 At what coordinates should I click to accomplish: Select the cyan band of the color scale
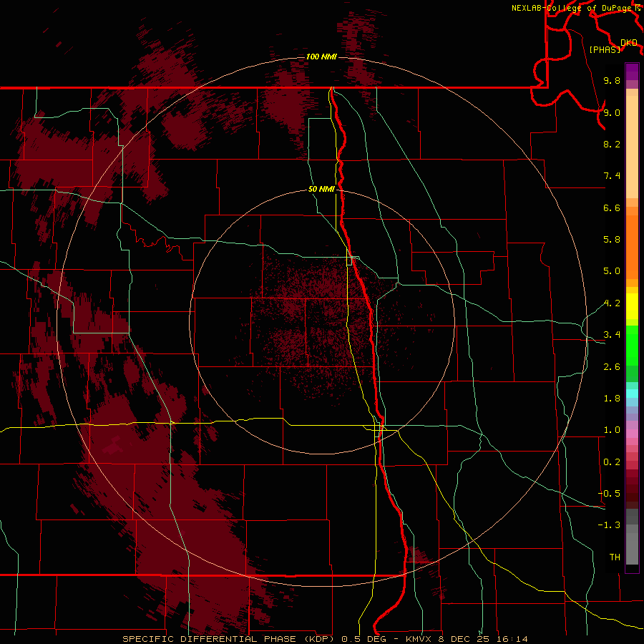click(x=632, y=394)
